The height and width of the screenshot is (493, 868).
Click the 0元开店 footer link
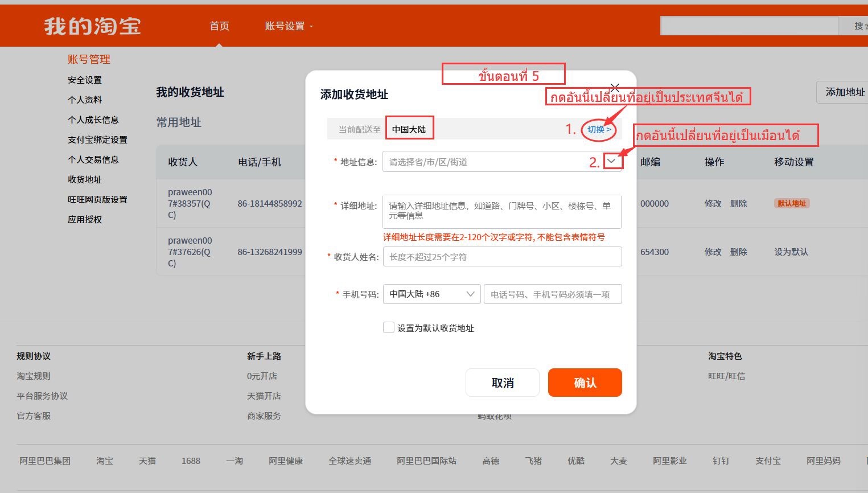click(x=262, y=376)
